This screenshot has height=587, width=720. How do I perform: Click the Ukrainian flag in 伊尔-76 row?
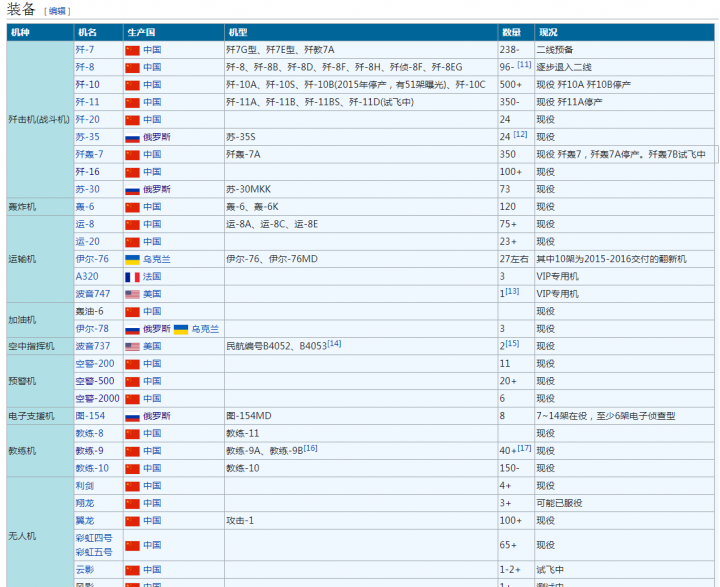[132, 260]
